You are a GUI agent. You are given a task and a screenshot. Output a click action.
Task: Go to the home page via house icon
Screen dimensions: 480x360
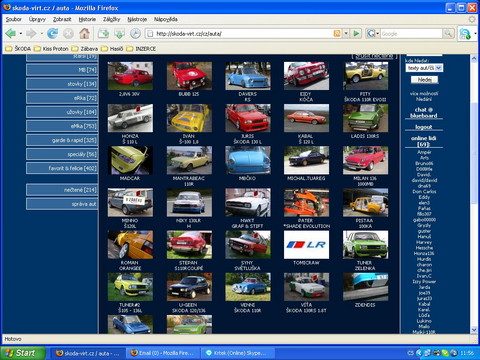84,33
